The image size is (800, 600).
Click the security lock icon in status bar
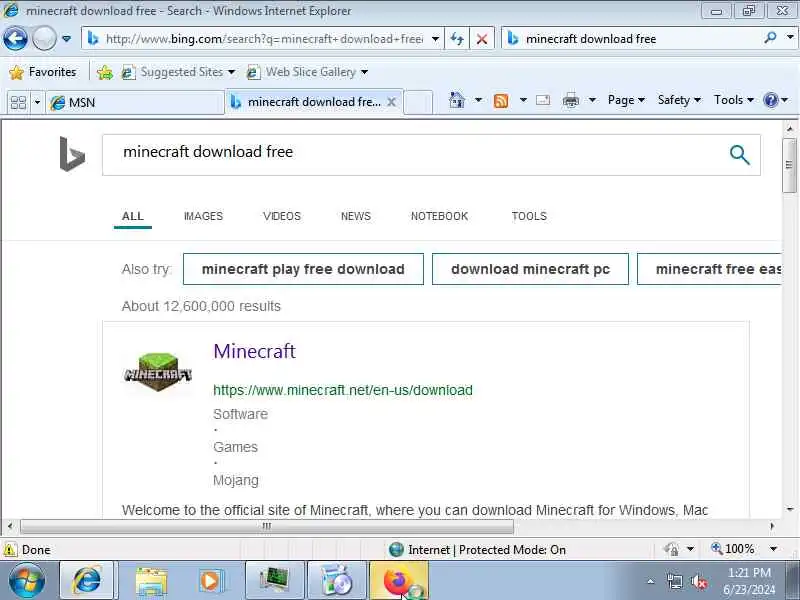click(x=671, y=549)
